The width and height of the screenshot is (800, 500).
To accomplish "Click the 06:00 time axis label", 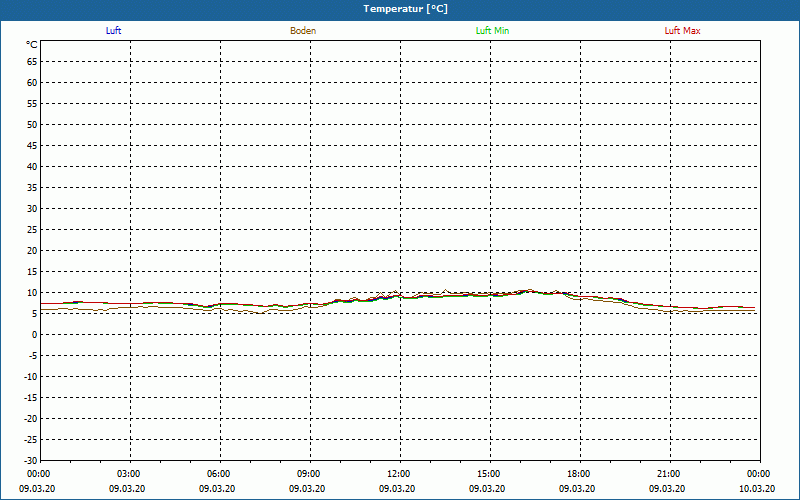I will pyautogui.click(x=219, y=474).
